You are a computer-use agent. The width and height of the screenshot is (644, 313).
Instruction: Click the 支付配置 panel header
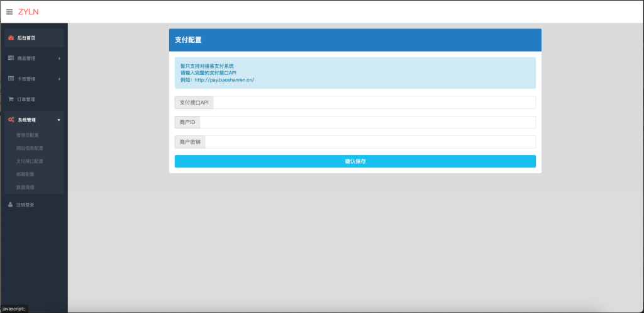[355, 40]
